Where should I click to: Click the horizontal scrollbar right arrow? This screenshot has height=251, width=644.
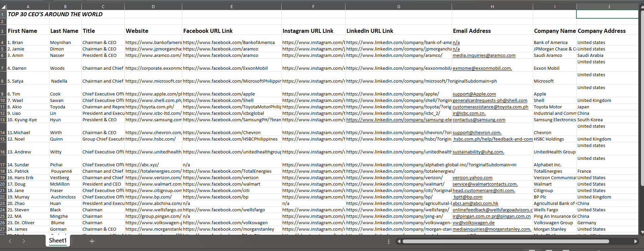pyautogui.click(x=636, y=242)
